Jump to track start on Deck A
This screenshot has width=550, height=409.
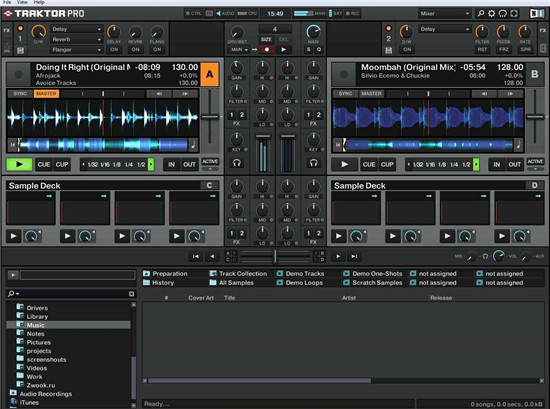click(13, 145)
